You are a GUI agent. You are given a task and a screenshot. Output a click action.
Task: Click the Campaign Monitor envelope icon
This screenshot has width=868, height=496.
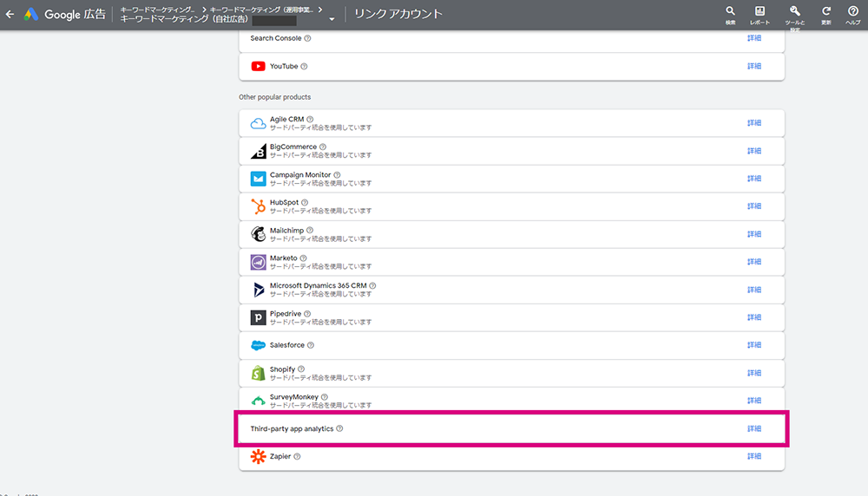tap(258, 179)
